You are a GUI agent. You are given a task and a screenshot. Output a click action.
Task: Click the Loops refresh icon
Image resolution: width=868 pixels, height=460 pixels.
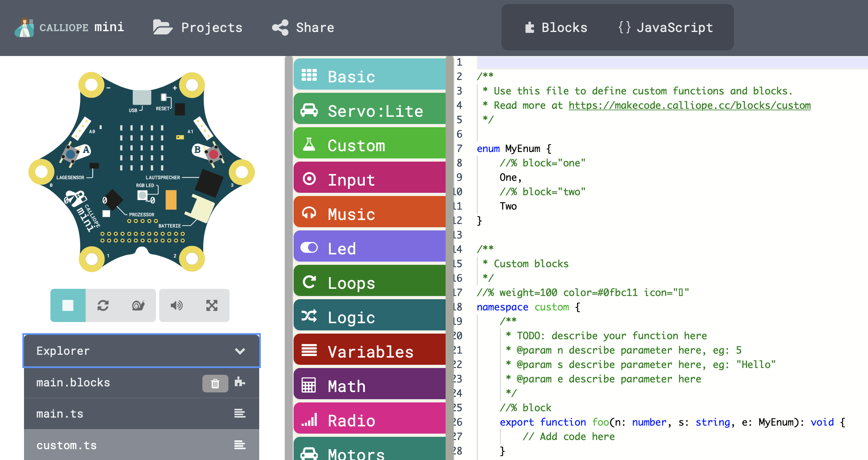[309, 282]
